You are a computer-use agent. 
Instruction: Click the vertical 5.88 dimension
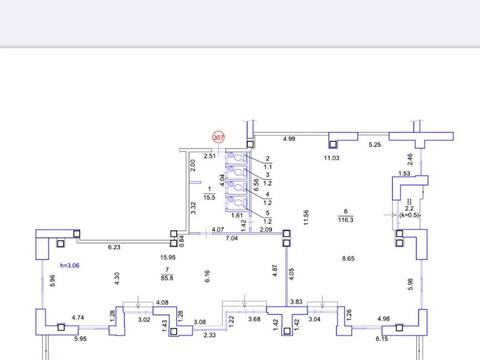410,284
